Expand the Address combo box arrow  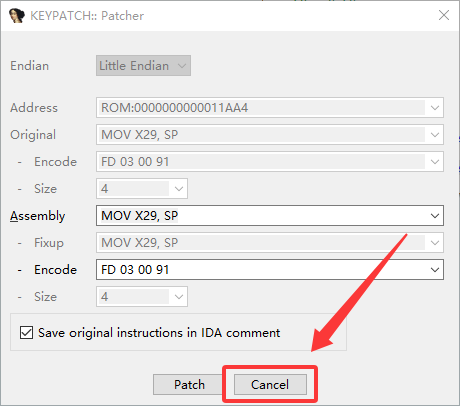pos(435,108)
